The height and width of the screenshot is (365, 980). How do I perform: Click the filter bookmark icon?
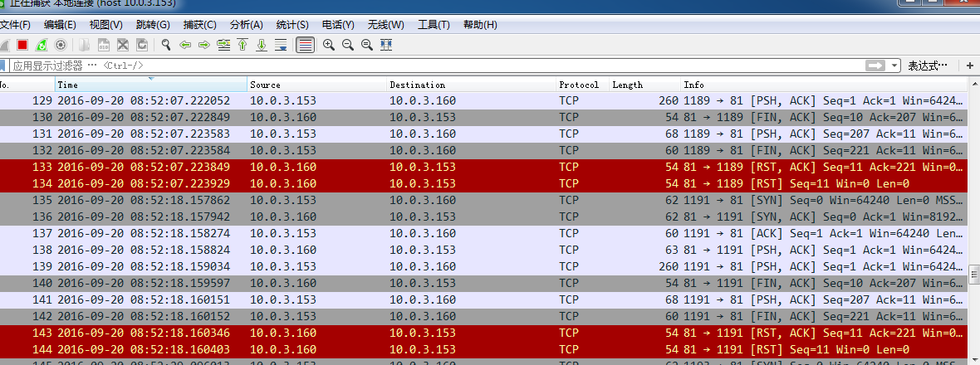(4, 66)
